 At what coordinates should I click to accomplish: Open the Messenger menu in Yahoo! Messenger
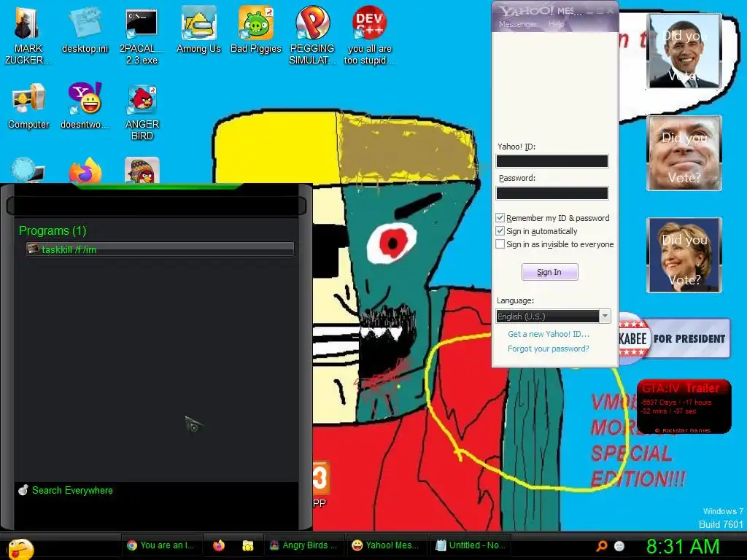517,24
